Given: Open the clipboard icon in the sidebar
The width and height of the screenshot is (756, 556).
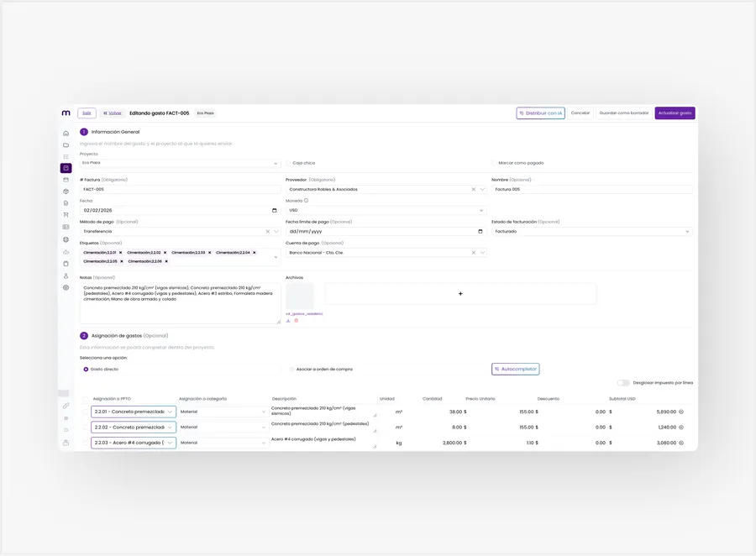Looking at the screenshot, I should (x=66, y=264).
